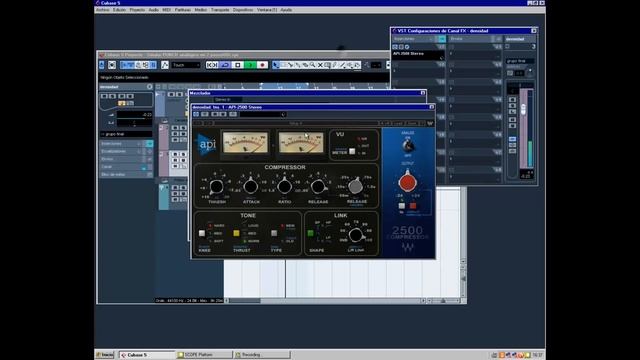
Task: Switch to Recording taskbar item
Action: click(x=262, y=355)
